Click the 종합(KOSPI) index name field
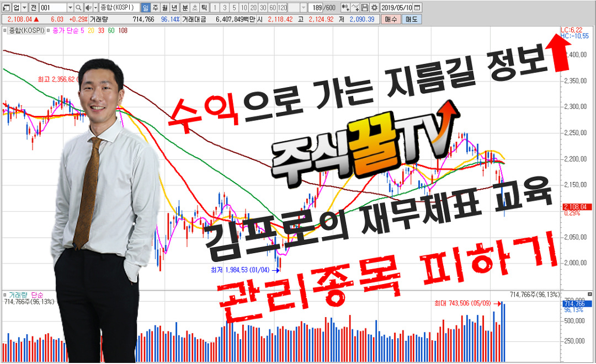Viewport: 596px width, 364px height. click(119, 8)
